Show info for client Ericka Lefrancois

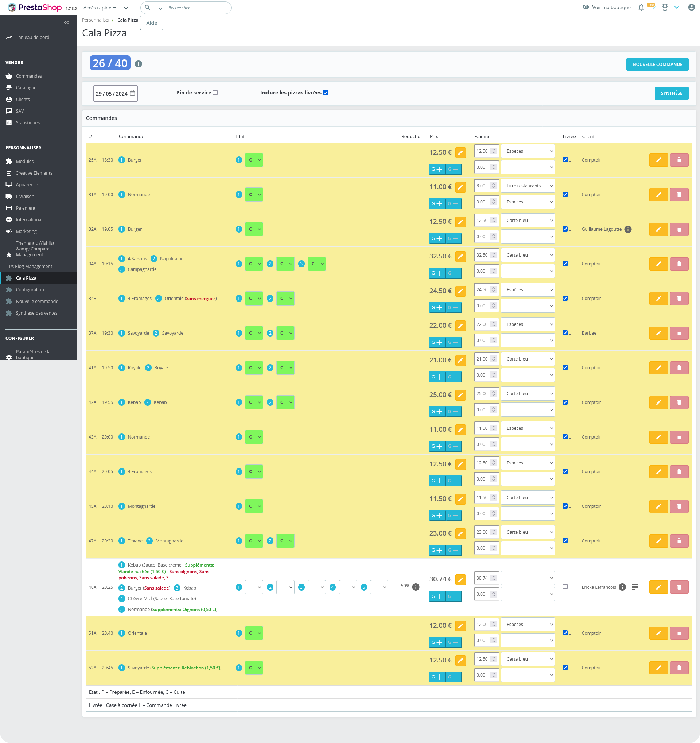622,587
